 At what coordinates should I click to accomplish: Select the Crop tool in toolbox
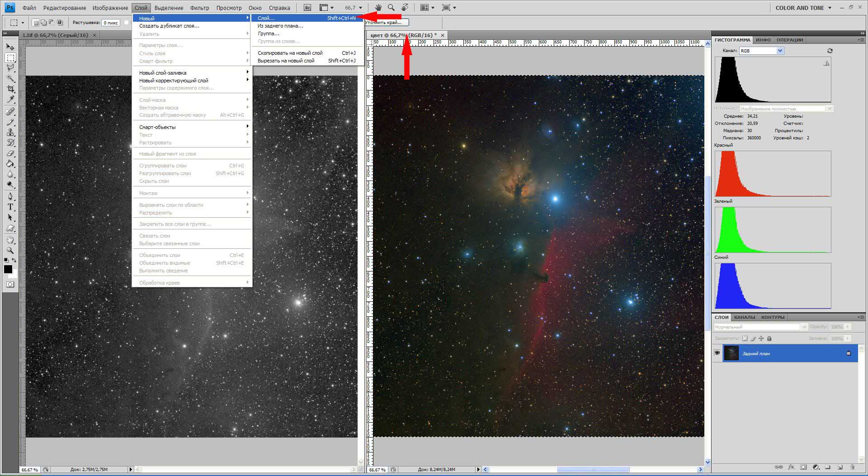click(10, 89)
